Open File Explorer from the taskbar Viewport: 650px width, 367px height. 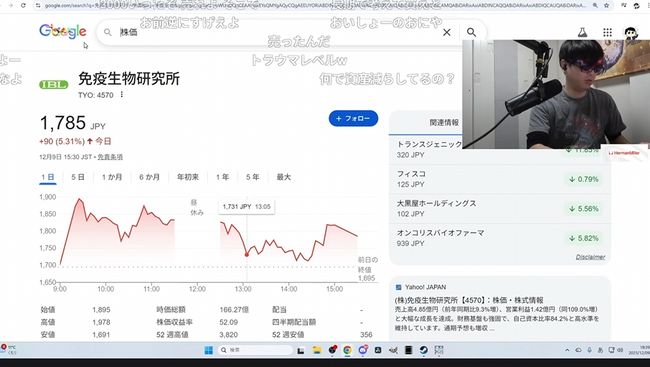[x=317, y=350]
